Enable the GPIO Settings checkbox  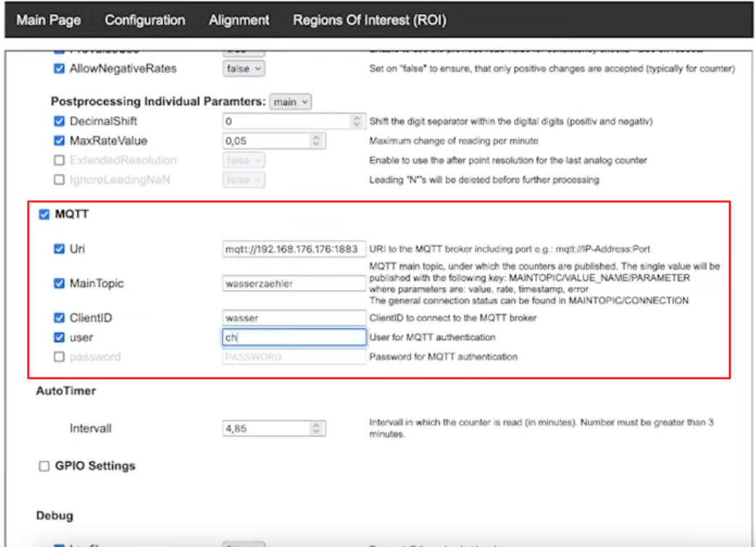tap(44, 466)
